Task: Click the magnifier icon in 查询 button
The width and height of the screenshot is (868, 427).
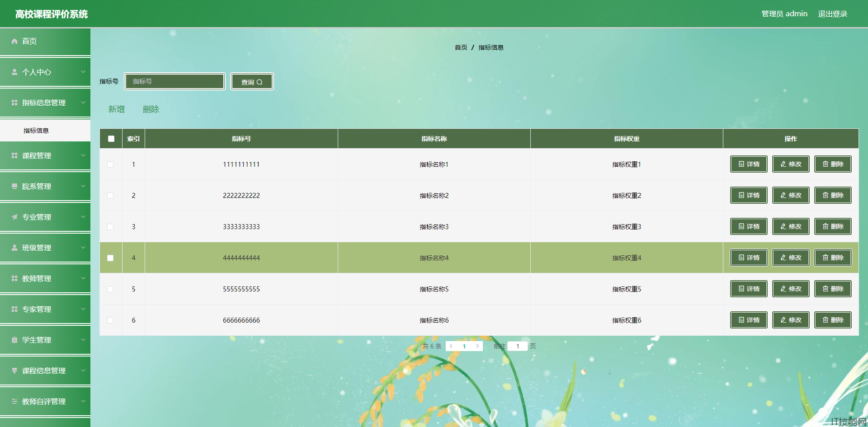Action: [259, 82]
